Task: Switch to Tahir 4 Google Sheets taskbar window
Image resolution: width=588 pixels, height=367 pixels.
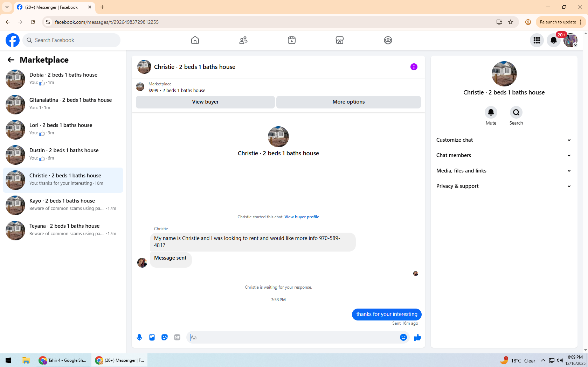Action: pos(63,360)
